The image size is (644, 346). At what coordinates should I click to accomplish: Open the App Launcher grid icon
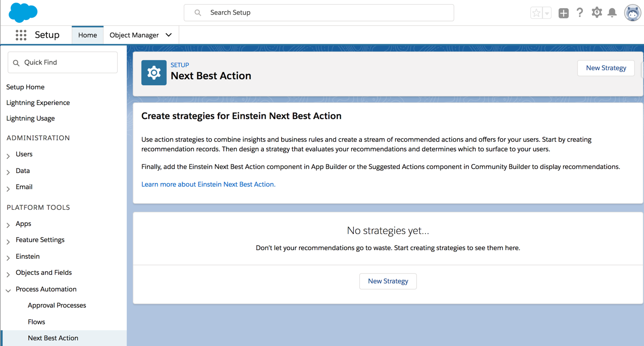point(21,35)
